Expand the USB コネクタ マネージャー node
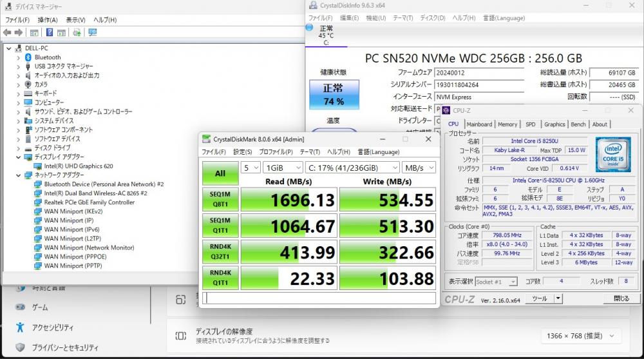 click(x=18, y=66)
